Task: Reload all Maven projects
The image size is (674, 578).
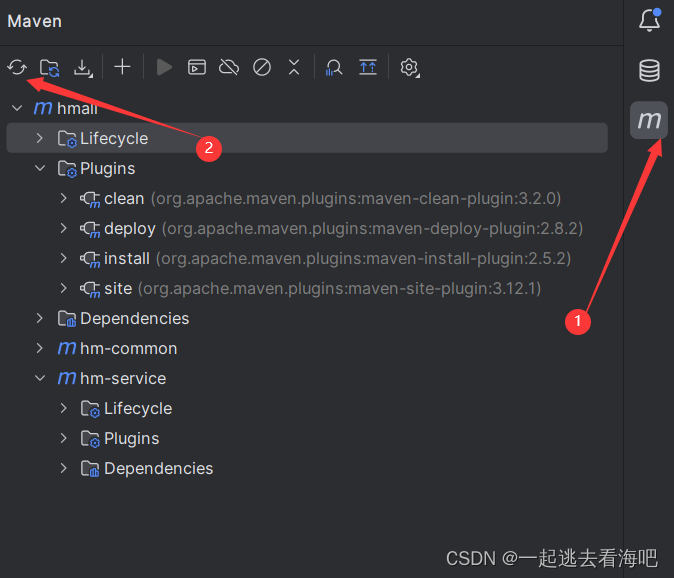Action: click(x=17, y=67)
